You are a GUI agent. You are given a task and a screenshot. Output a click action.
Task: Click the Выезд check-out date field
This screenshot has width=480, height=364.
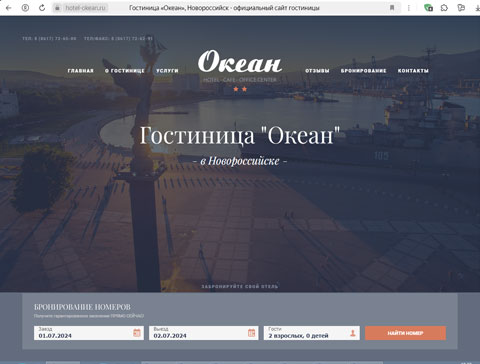(204, 333)
